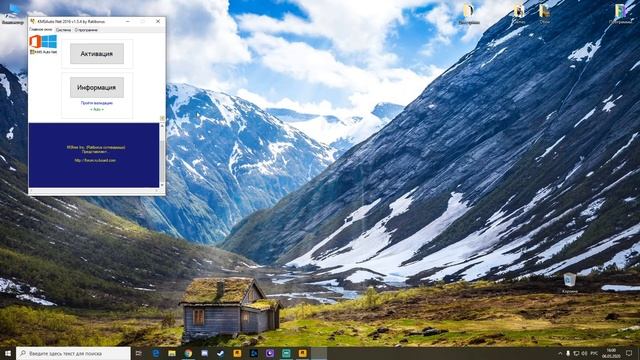640x360 pixels.
Task: Switch to the Главное окно tab
Action: [x=40, y=30]
